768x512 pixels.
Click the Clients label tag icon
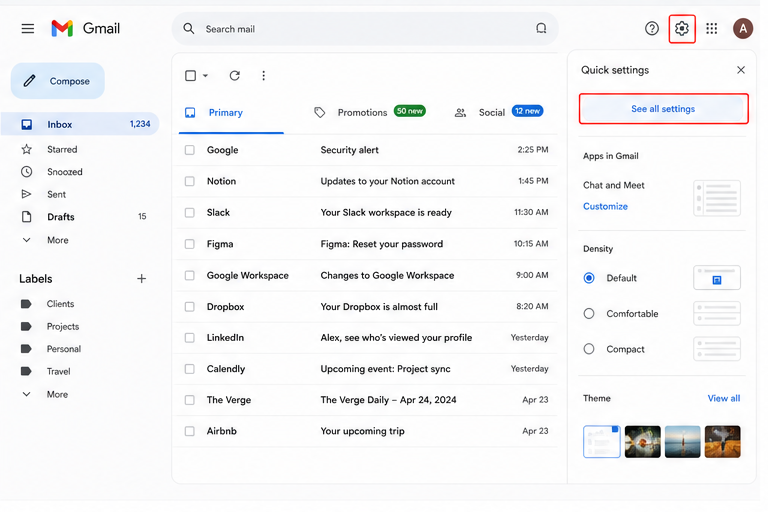[26, 304]
